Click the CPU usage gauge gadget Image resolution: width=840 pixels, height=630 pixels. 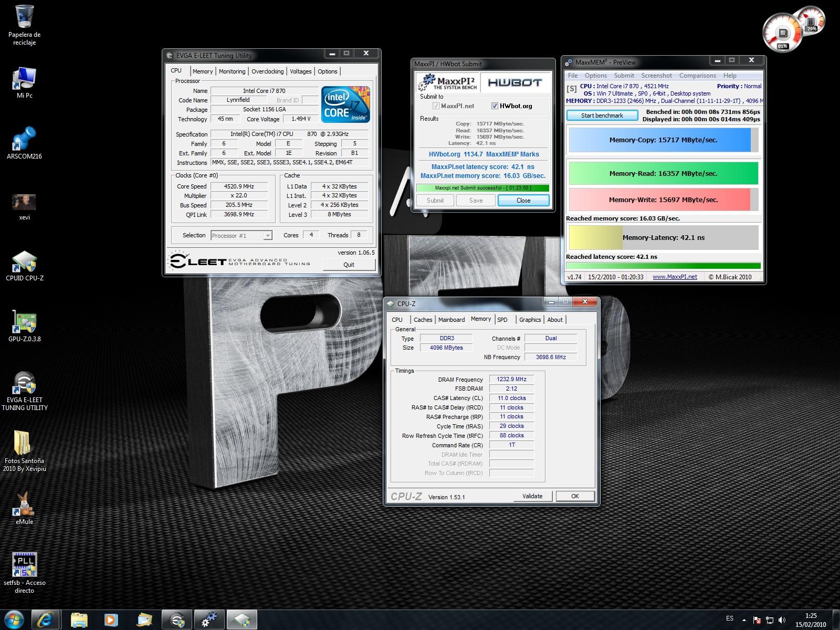[x=782, y=31]
